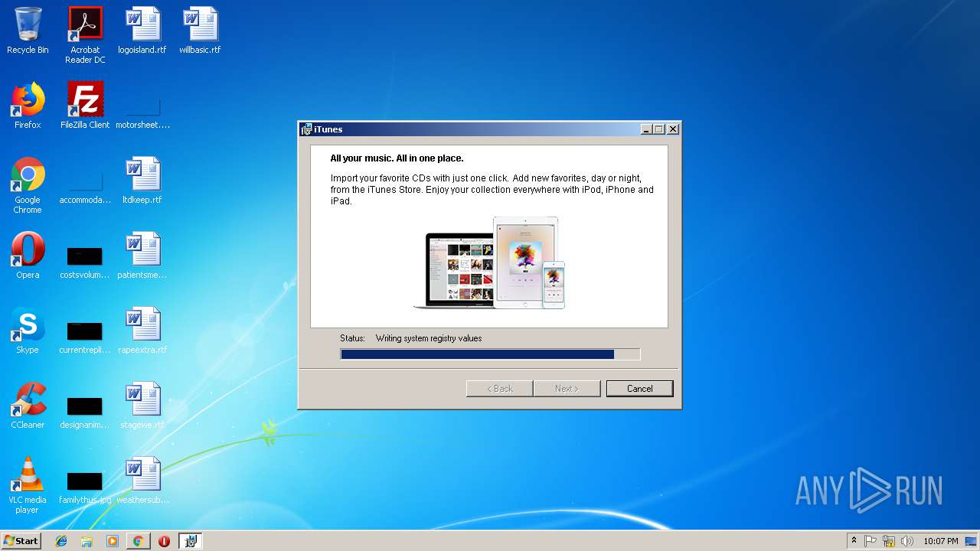Click the iTunes devices promotional image

489,262
